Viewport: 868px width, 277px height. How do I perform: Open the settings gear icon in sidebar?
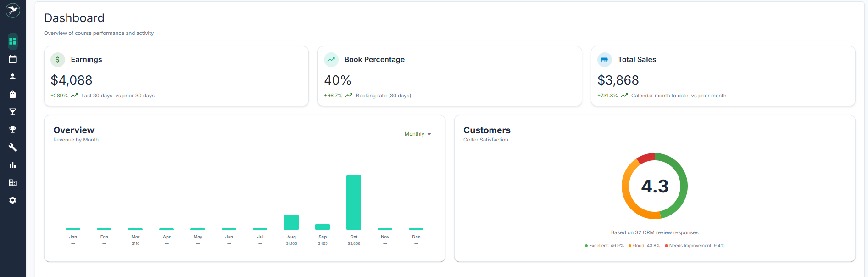[x=13, y=200]
